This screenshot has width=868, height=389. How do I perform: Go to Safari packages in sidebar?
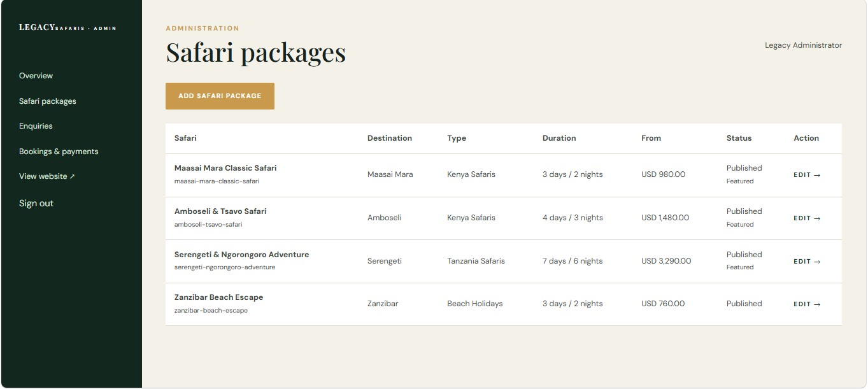[x=48, y=101]
